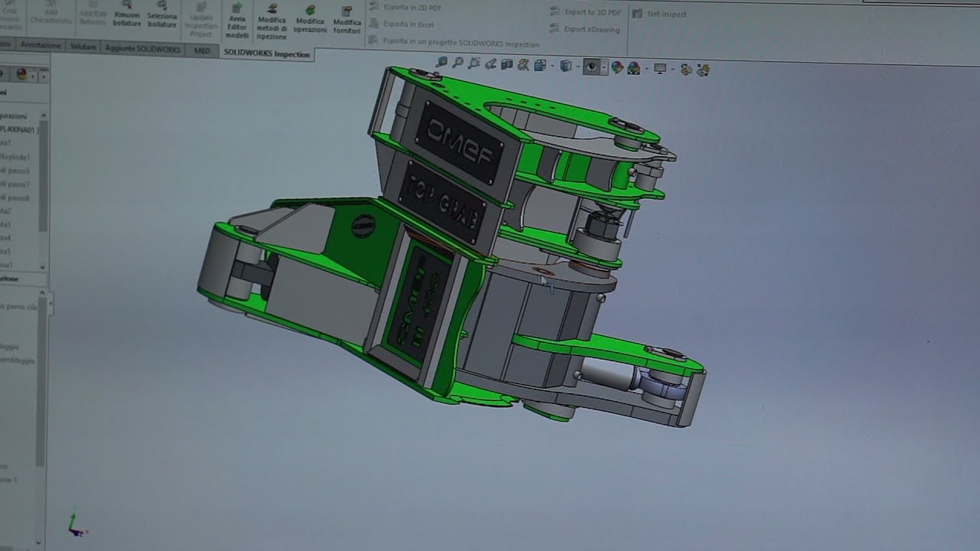
Task: Select the Zoom to Area magnifier icon
Action: tap(458, 64)
